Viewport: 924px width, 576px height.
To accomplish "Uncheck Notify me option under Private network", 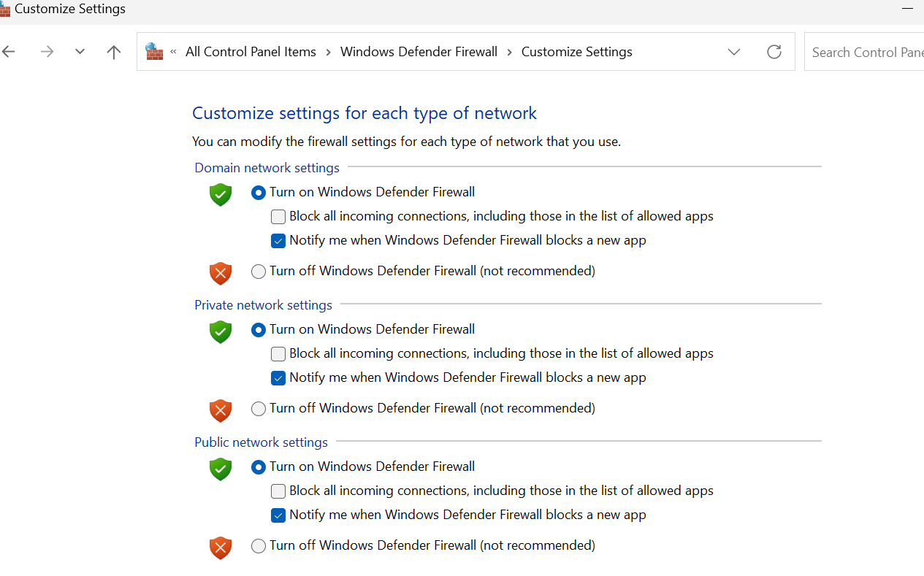I will tap(278, 378).
